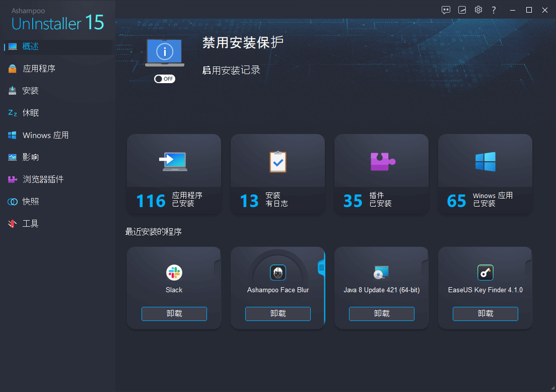The width and height of the screenshot is (556, 392).
Task: Open the feedback chat icon
Action: tap(446, 10)
